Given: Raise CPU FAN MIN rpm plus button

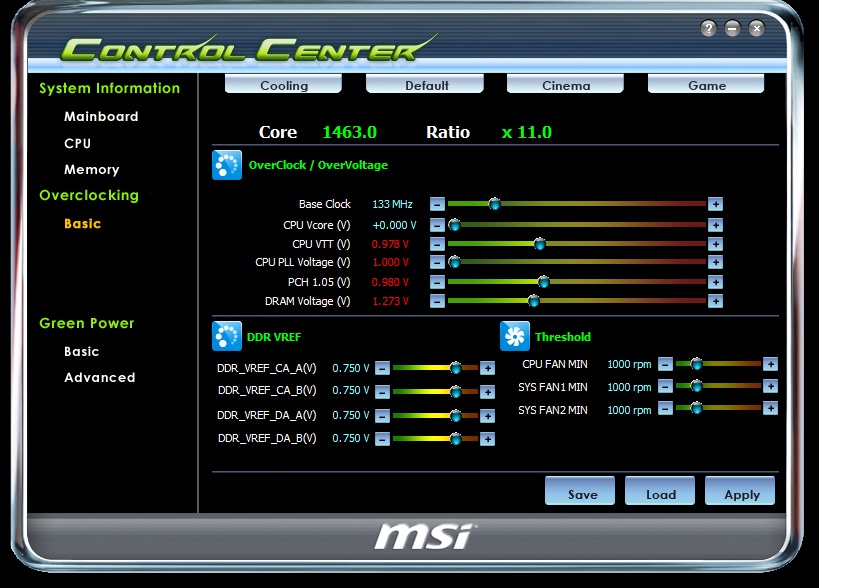Looking at the screenshot, I should (x=770, y=364).
